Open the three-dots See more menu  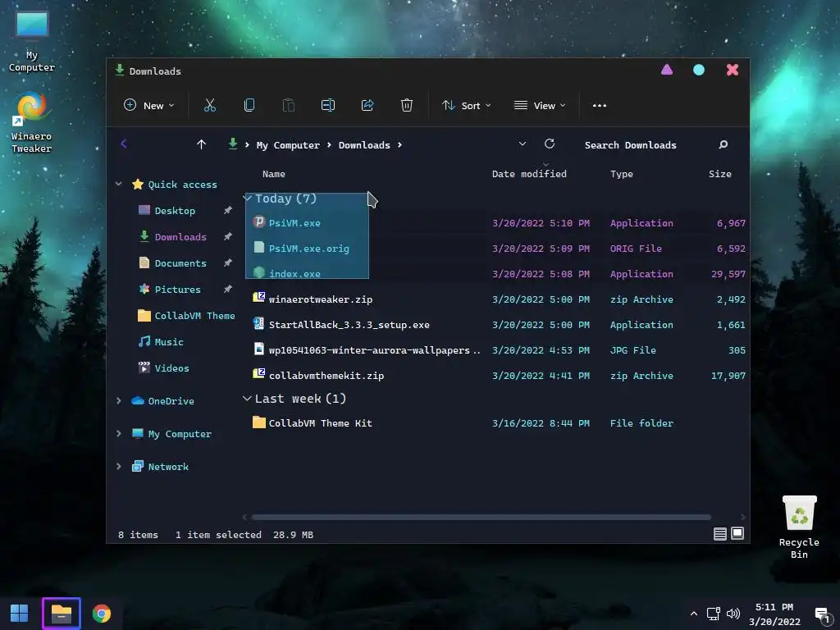(x=600, y=106)
